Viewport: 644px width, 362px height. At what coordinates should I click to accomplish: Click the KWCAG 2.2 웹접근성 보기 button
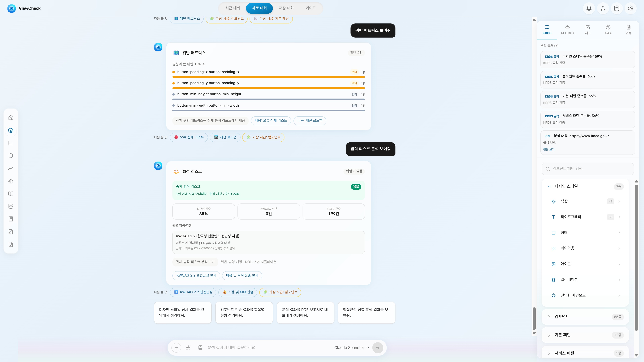pyautogui.click(x=196, y=275)
